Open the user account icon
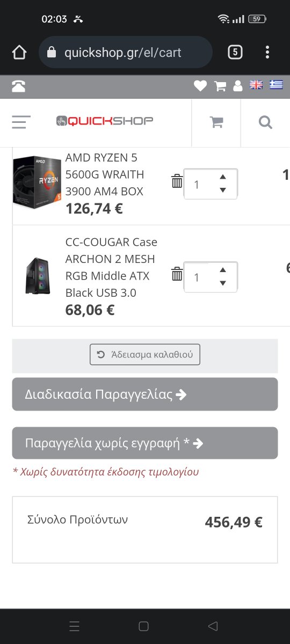The image size is (290, 644). [x=238, y=86]
